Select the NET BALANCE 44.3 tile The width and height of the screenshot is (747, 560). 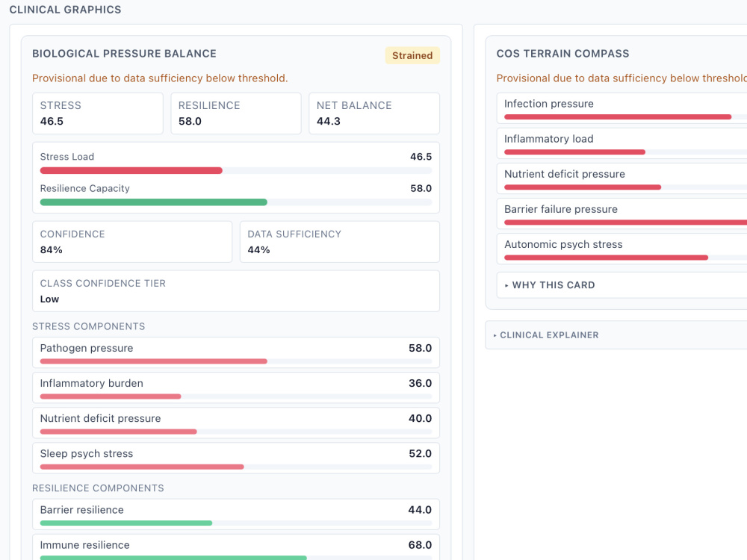tap(374, 113)
